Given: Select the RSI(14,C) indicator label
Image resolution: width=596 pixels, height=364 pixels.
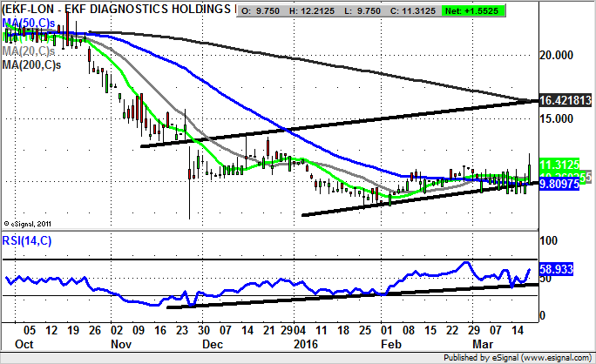Looking at the screenshot, I should point(28,240).
